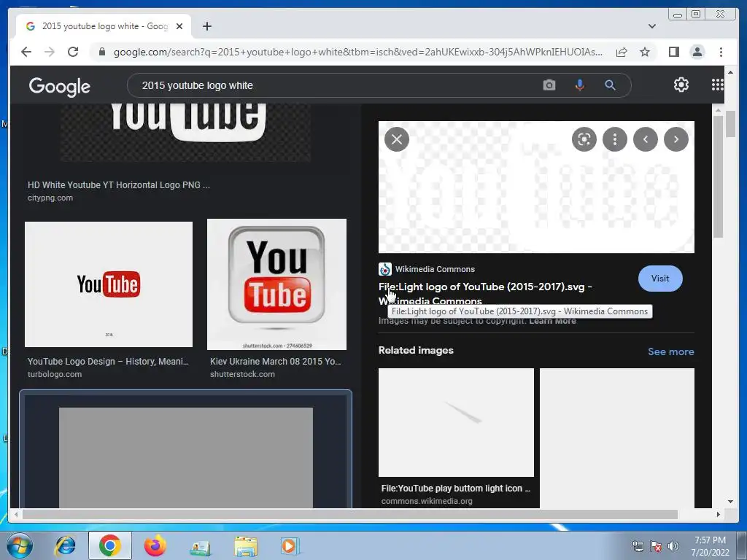Expand the tab search dropdown arrow
The height and width of the screenshot is (560, 747).
(652, 26)
